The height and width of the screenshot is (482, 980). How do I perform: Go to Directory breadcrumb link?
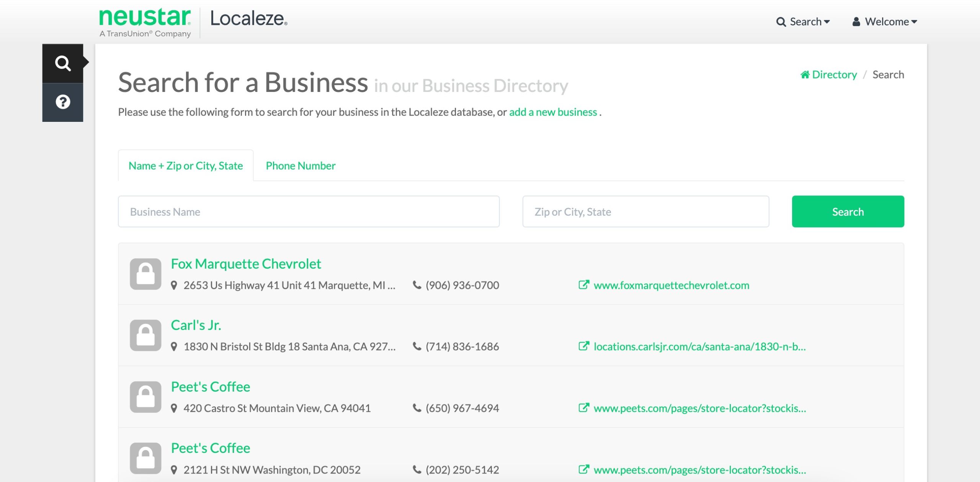pos(828,74)
